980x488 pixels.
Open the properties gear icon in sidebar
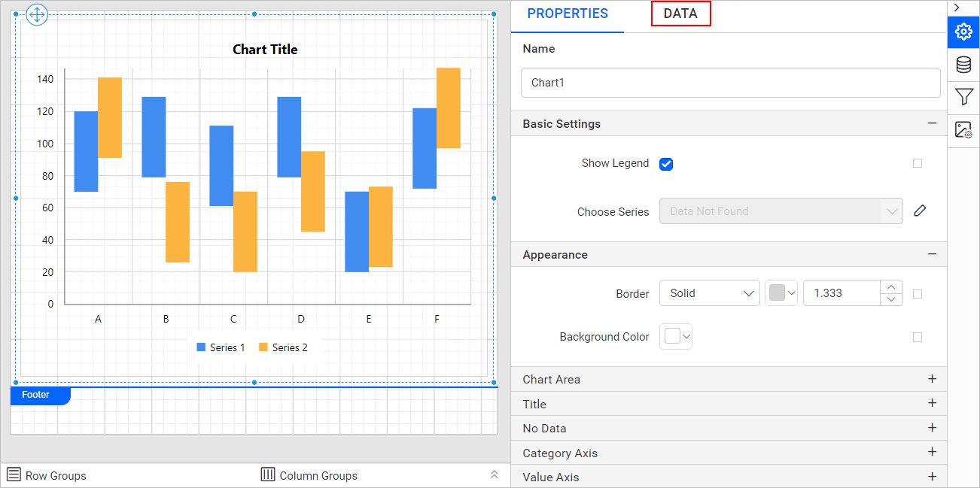[x=963, y=32]
